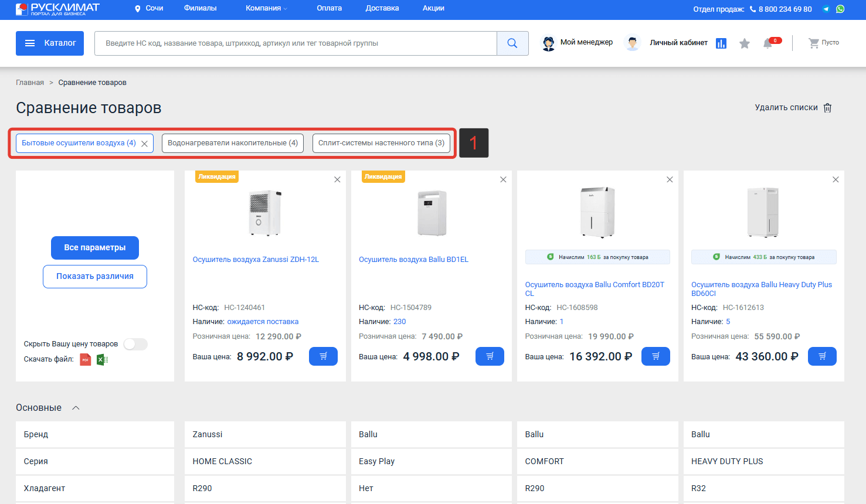866x504 pixels.
Task: Open Филиалы in top menu
Action: tap(201, 8)
